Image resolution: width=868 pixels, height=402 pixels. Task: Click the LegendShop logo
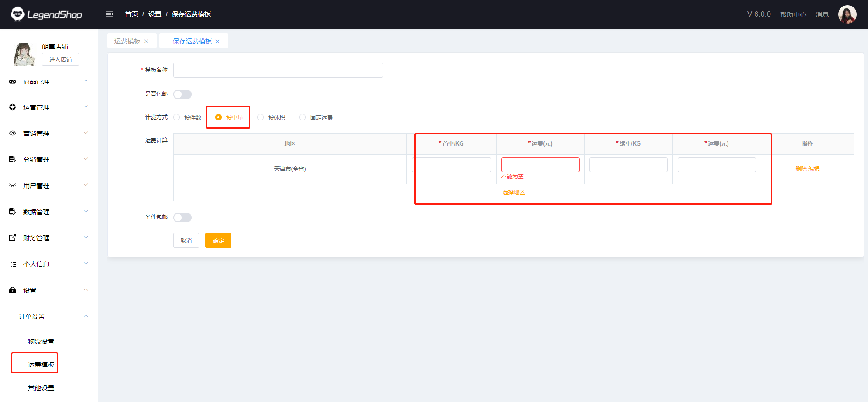click(46, 14)
